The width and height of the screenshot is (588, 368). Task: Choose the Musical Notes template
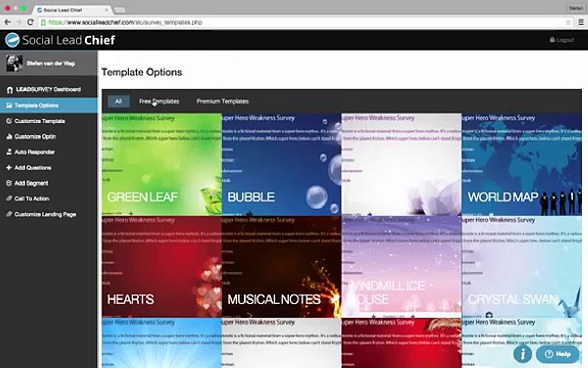click(282, 267)
